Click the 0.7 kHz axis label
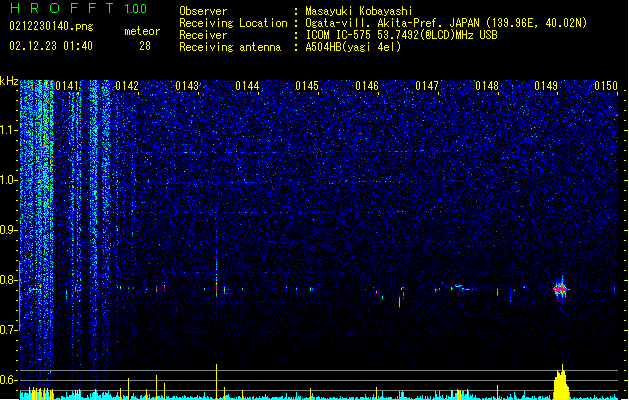The height and width of the screenshot is (400, 629). pos(8,330)
